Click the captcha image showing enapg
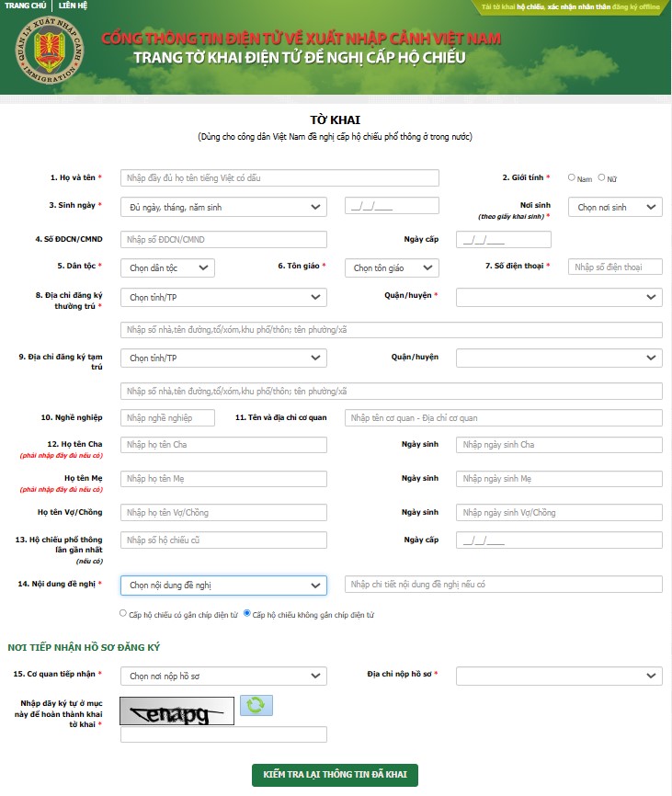The height and width of the screenshot is (796, 672). point(177,711)
